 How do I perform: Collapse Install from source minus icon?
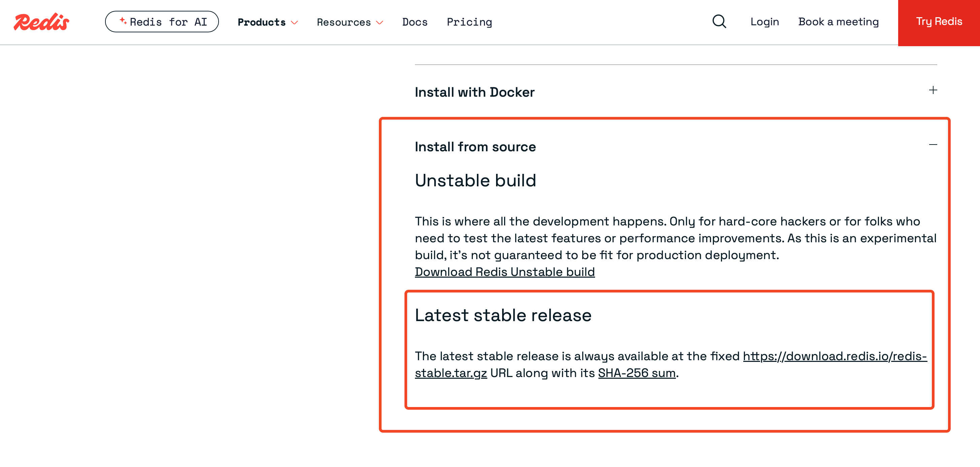[x=933, y=145]
